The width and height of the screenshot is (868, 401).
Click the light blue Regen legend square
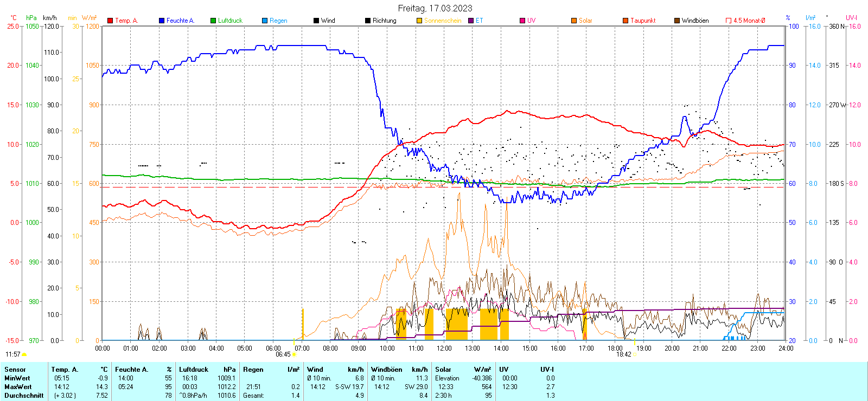(x=265, y=21)
